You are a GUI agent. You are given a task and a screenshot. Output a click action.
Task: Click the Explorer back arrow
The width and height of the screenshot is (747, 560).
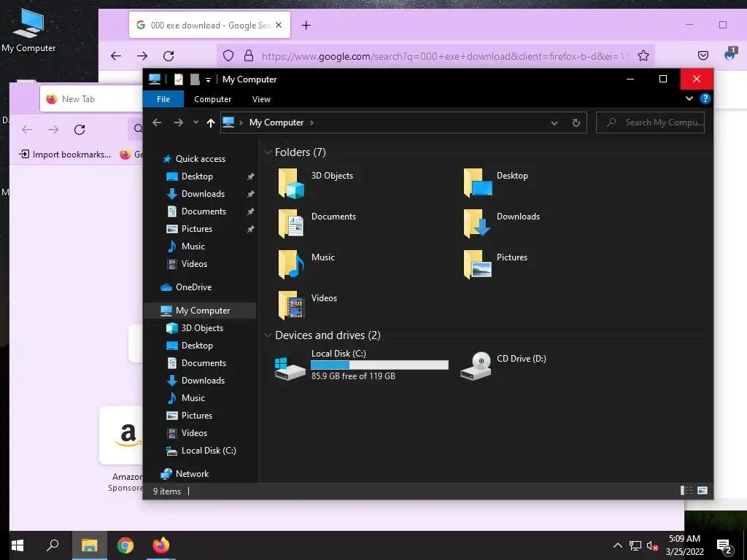tap(157, 122)
